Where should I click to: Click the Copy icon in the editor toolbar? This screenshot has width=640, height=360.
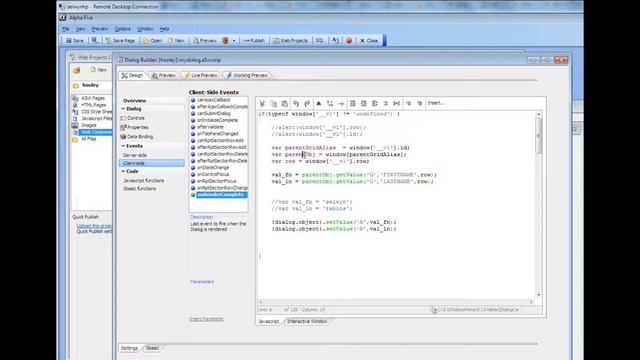click(274, 103)
